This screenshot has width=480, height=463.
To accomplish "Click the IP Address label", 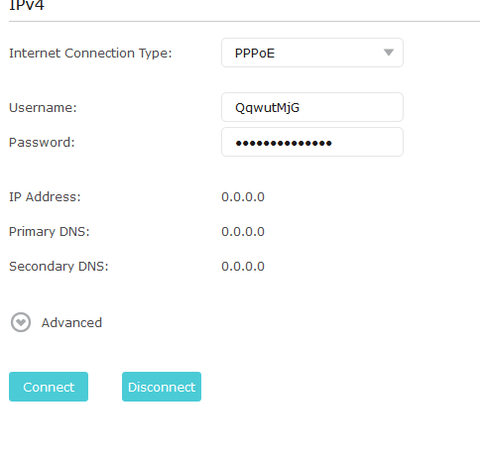I will pos(45,197).
